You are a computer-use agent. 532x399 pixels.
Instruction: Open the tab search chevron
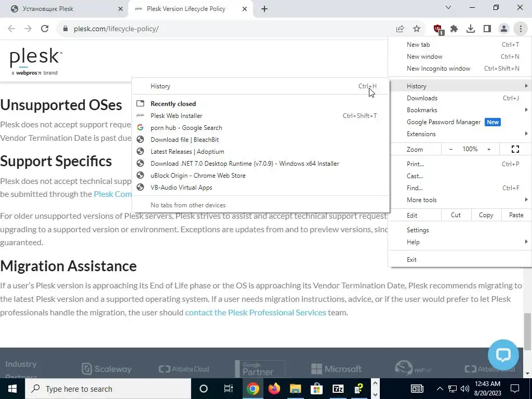coord(448,7)
